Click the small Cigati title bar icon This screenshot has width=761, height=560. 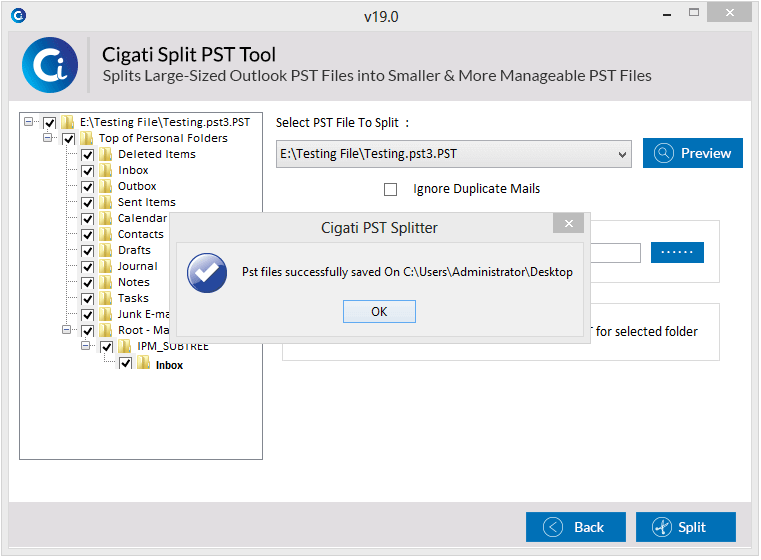18,16
